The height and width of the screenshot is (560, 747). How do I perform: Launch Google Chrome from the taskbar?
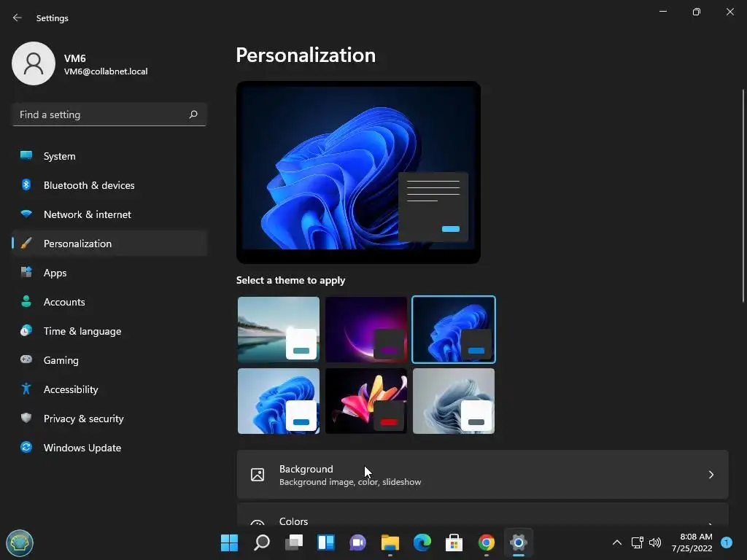coord(487,542)
